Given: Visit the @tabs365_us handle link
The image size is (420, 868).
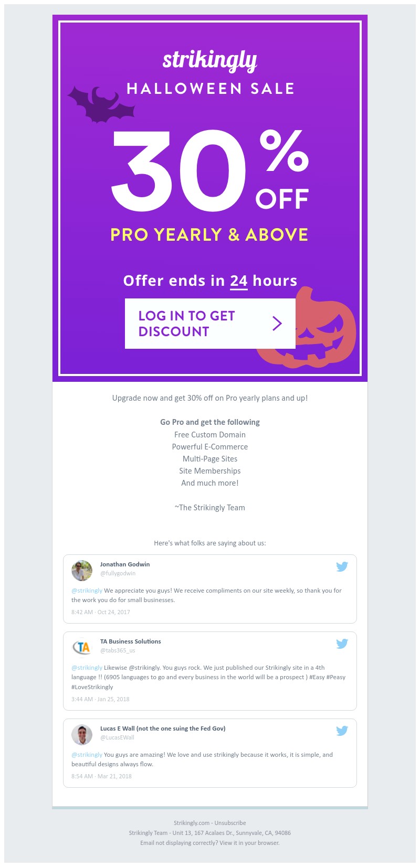Looking at the screenshot, I should pos(118,650).
